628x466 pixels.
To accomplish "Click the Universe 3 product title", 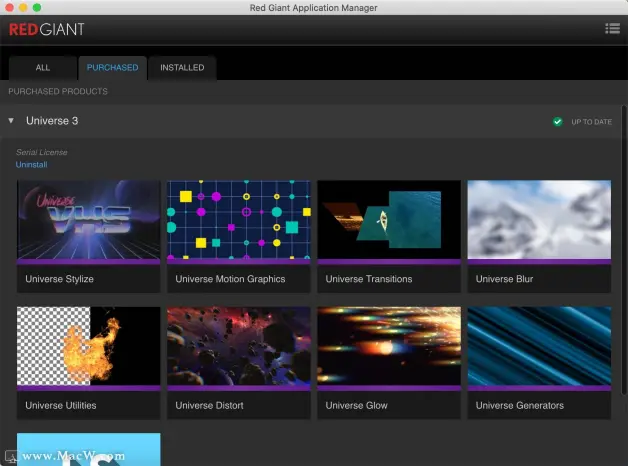I will 52,121.
